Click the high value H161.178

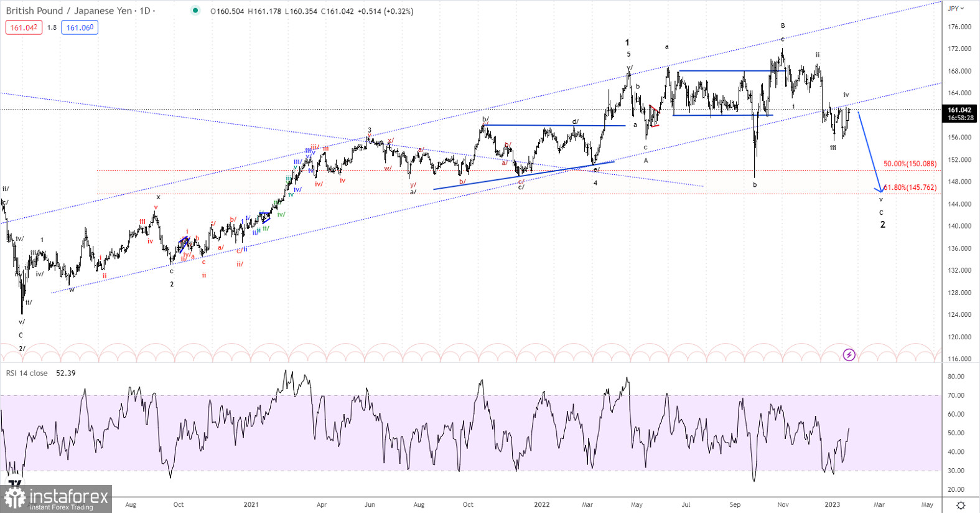pyautogui.click(x=265, y=11)
